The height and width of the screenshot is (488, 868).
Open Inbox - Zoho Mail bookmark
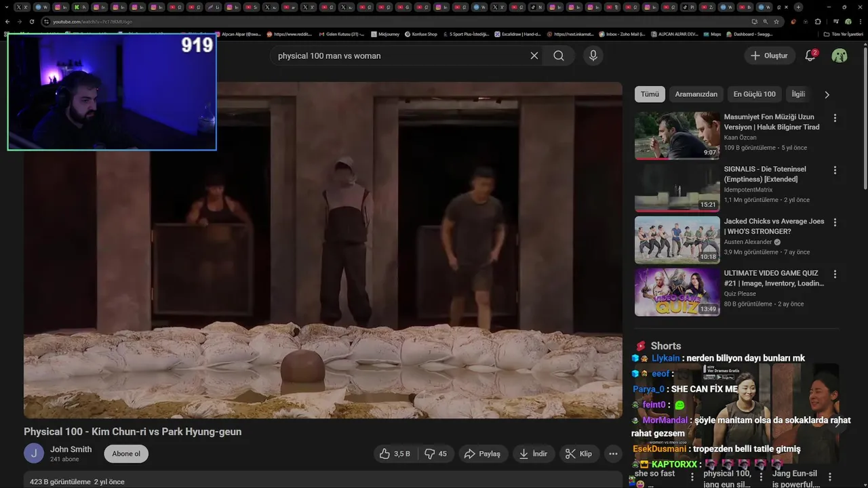(622, 34)
